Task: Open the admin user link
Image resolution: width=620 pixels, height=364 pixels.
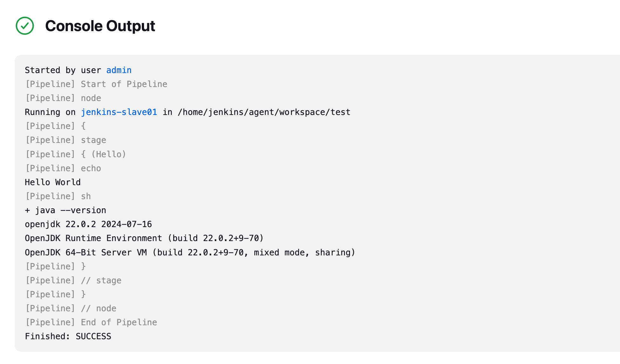Action: coord(119,70)
